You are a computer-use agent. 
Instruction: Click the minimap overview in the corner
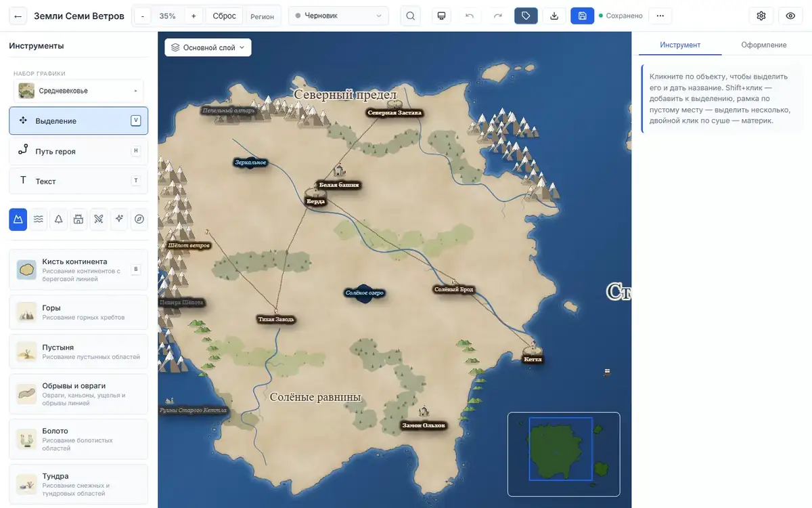pos(564,454)
